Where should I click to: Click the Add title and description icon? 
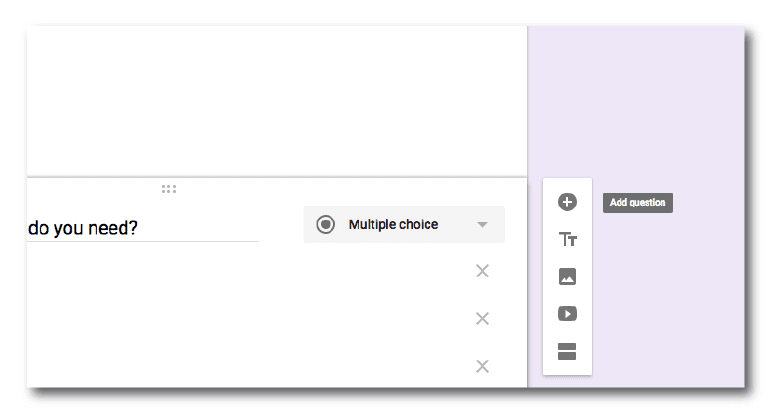coord(567,240)
